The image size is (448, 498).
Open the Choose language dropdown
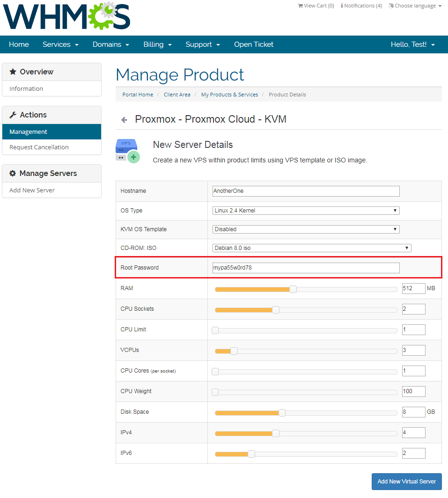coord(415,6)
